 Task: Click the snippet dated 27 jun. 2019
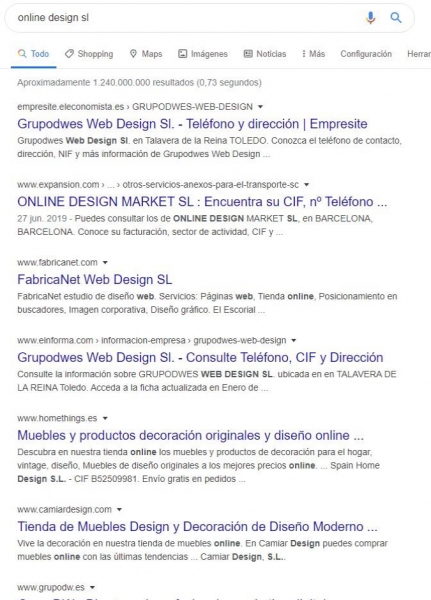(x=195, y=225)
